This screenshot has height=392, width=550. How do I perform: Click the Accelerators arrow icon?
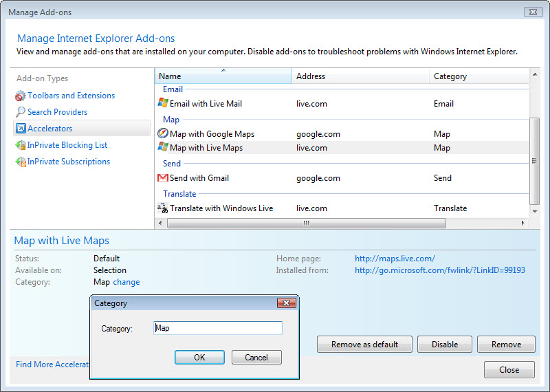pos(21,129)
